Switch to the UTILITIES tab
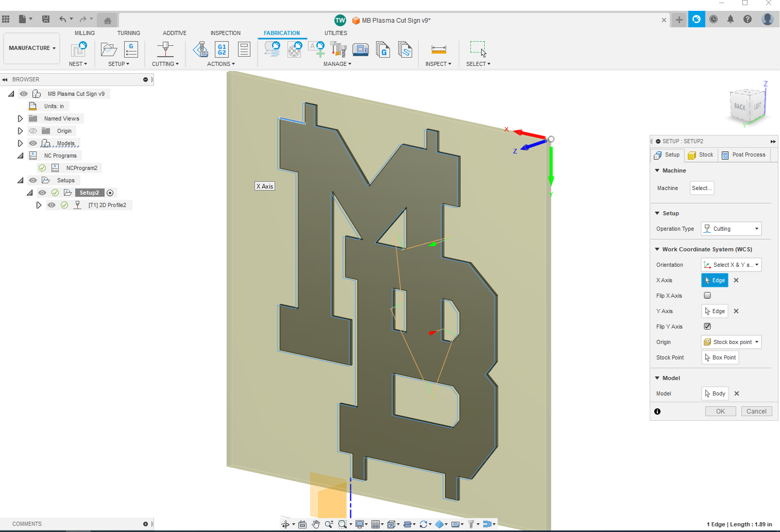 click(x=336, y=33)
